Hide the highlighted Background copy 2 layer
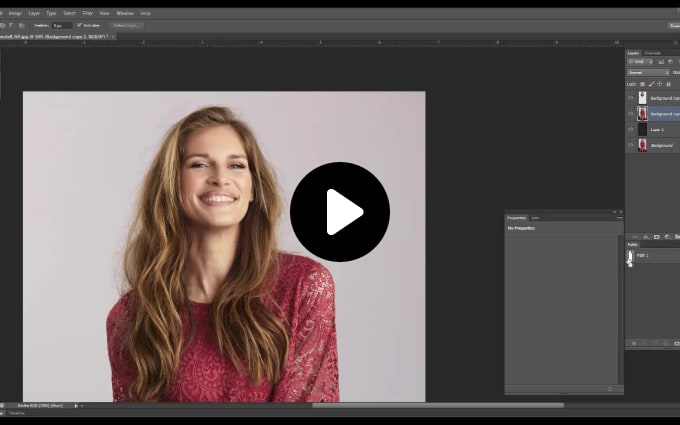The image size is (680, 425). [631, 114]
